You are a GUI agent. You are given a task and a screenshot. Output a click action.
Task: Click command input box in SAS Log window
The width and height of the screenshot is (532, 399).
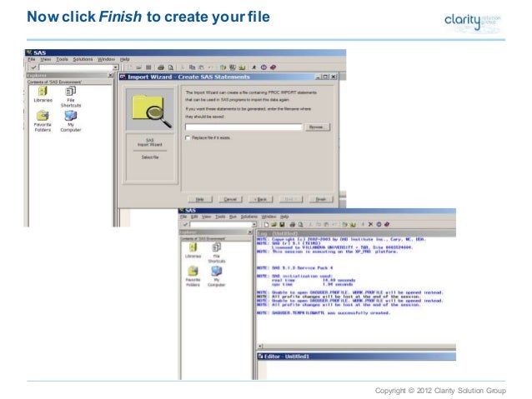coord(221,224)
